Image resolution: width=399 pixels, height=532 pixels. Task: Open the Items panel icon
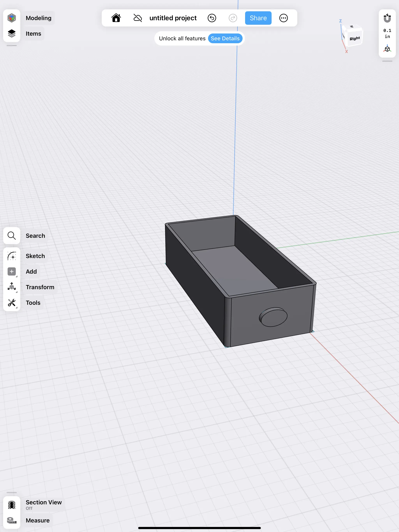click(11, 33)
